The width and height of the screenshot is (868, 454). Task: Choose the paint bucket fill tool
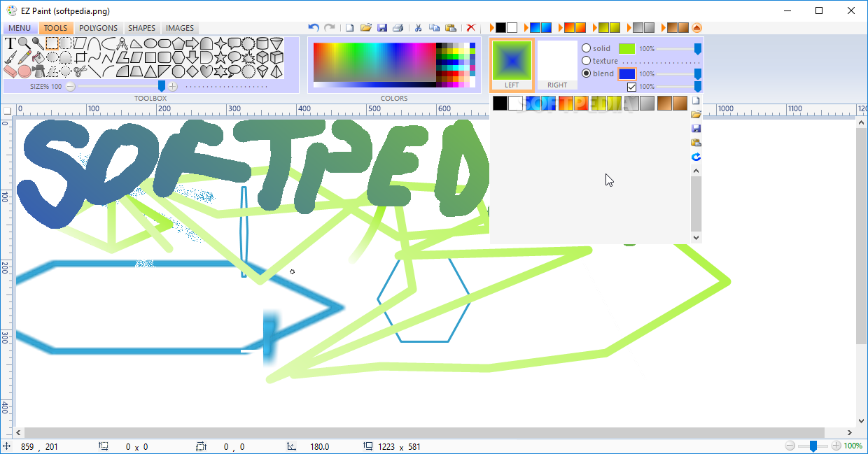tap(38, 57)
